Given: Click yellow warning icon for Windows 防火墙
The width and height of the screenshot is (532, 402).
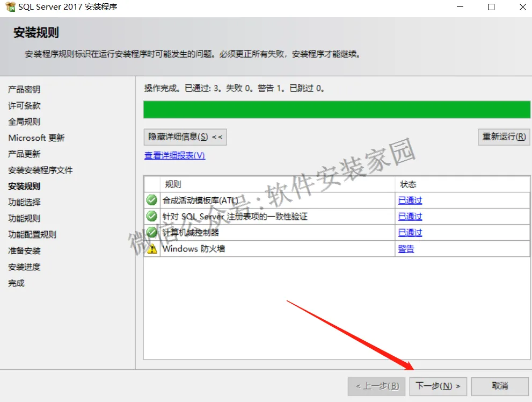Looking at the screenshot, I should coord(152,248).
